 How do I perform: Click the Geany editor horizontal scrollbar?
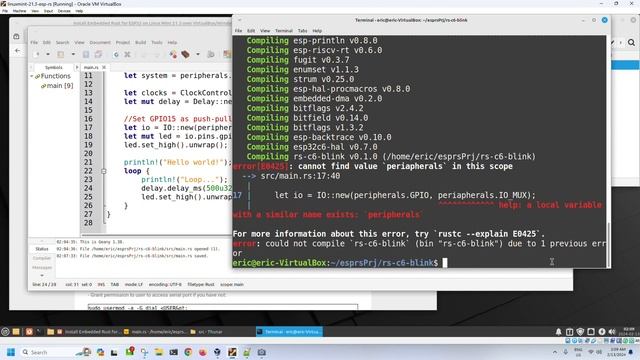[x=157, y=235]
